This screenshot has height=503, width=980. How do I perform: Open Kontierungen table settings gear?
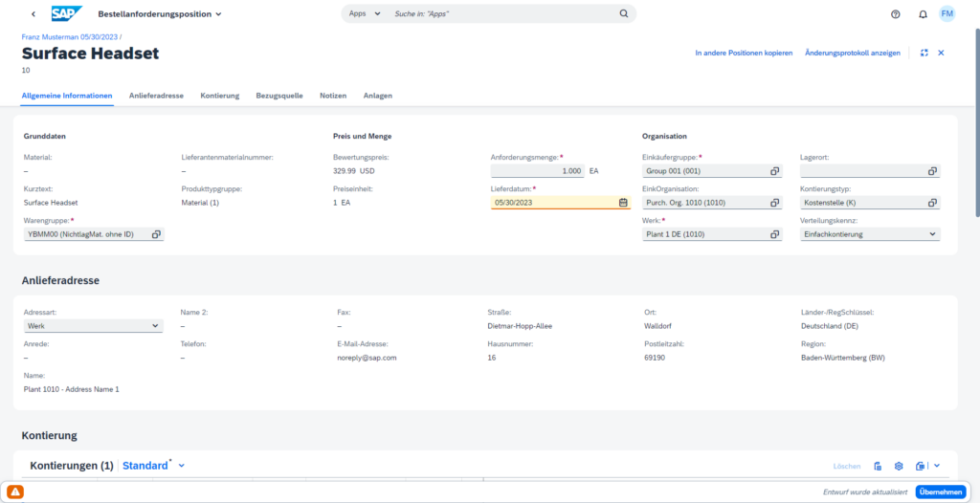(x=899, y=466)
